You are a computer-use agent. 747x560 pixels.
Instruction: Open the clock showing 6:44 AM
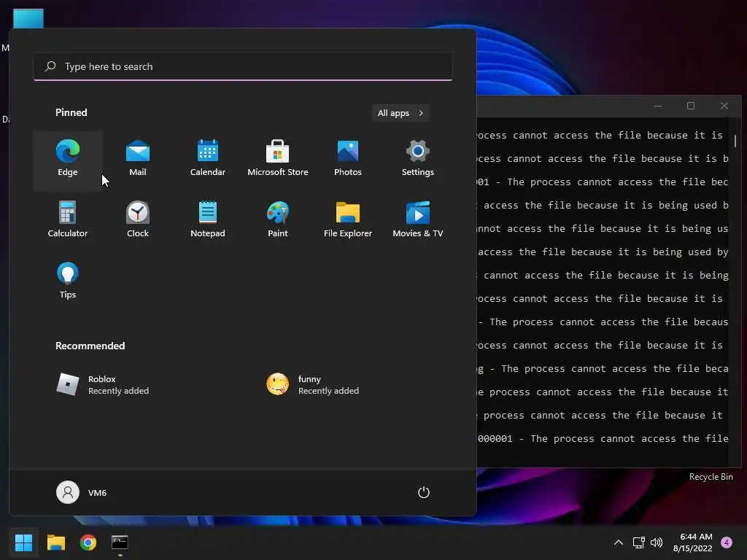[x=693, y=542]
